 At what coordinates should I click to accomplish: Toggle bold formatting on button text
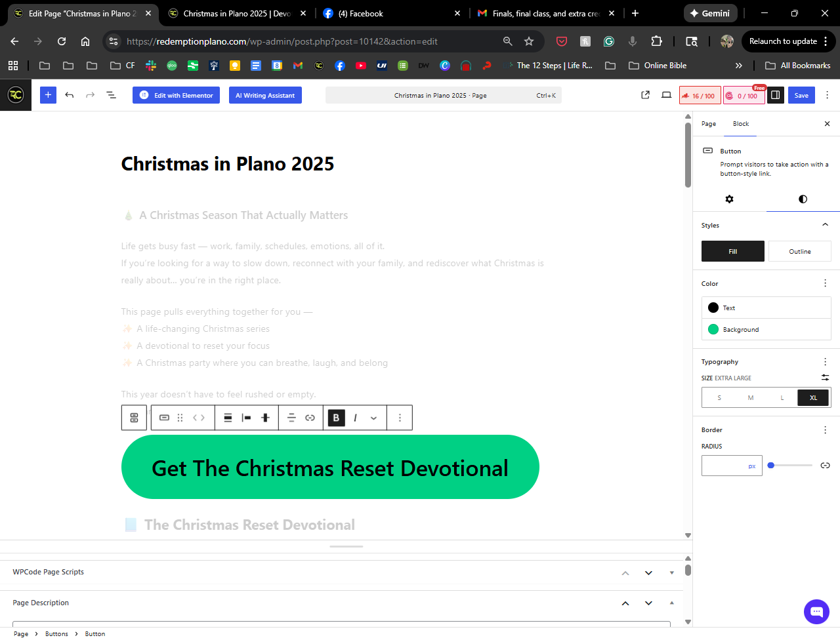[x=336, y=418]
